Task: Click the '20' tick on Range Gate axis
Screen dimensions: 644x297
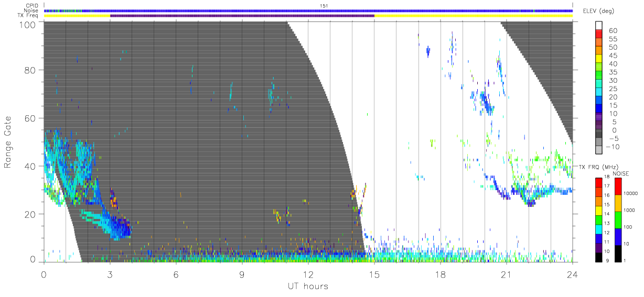Action: tap(30, 214)
